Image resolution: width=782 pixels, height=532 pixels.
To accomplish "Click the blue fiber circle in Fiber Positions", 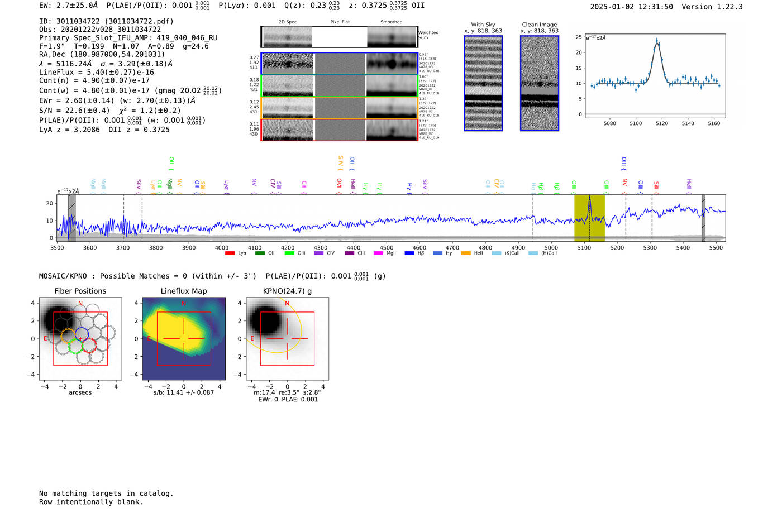I will coord(82,335).
